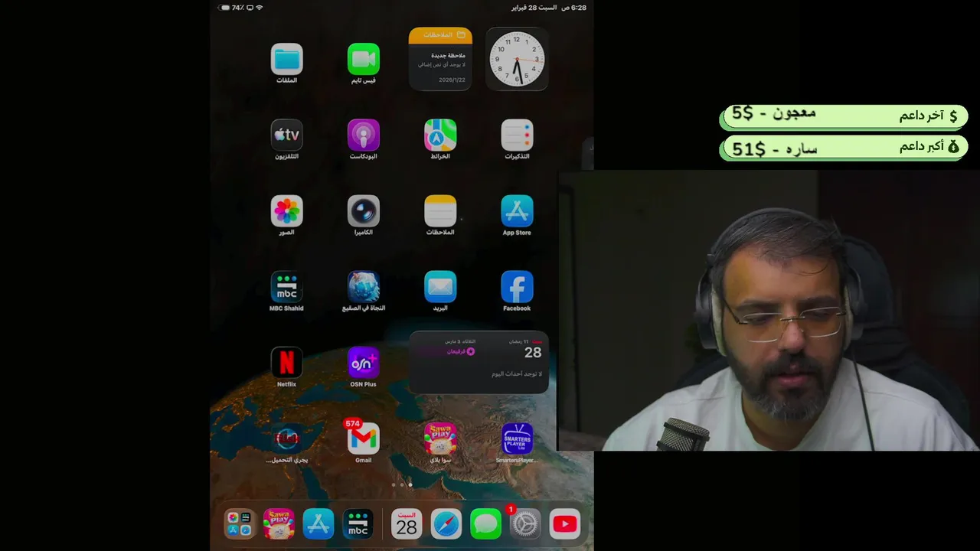Open the App Store on home screen
Screen dimensions: 980x551
pyautogui.click(x=517, y=210)
